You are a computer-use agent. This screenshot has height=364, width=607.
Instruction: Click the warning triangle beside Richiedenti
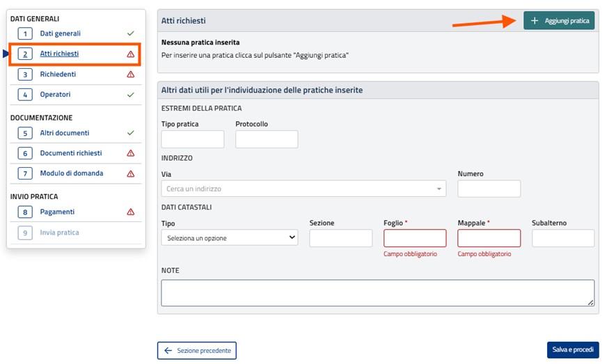tap(130, 74)
